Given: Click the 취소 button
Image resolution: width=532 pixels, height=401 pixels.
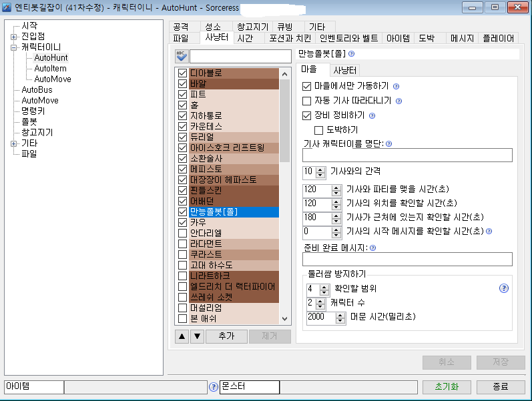Looking at the screenshot, I should click(x=447, y=362).
